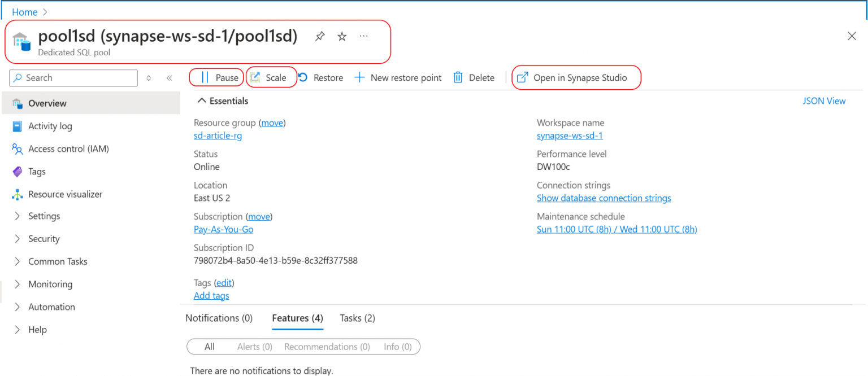Toggle sidebar expand/collapse arrows near Search
This screenshot has height=376, width=868.
click(x=149, y=78)
